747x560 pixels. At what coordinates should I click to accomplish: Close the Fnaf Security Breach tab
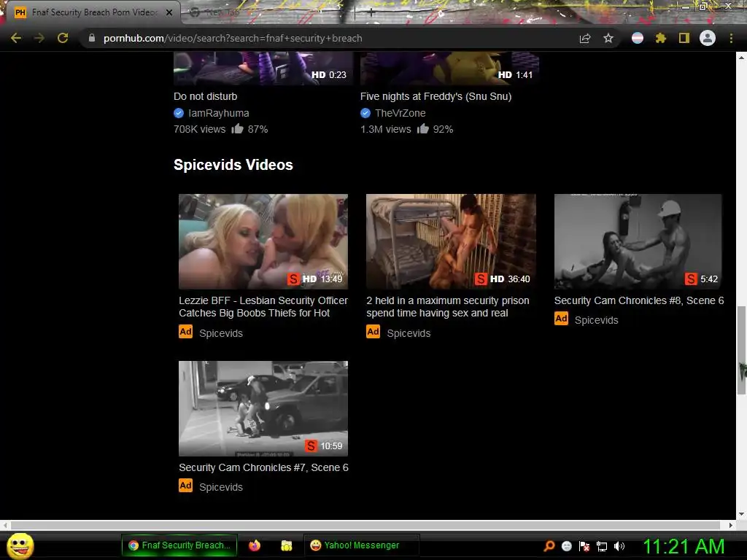169,12
